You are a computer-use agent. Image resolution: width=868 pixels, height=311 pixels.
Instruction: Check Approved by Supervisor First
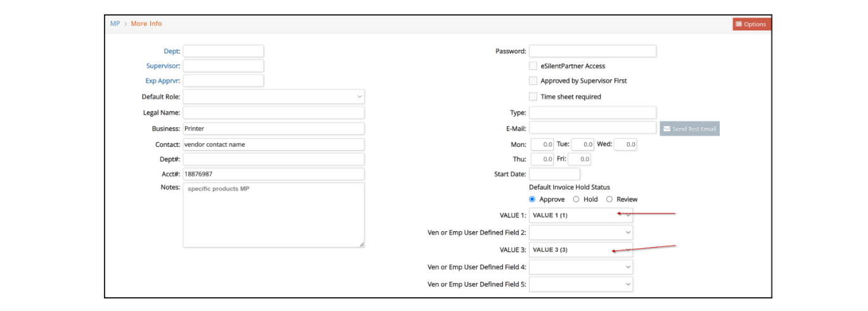pos(533,81)
